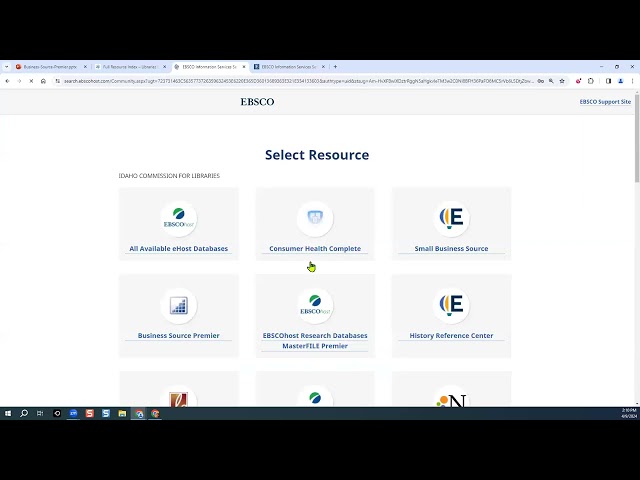The width and height of the screenshot is (640, 480).
Task: Close the Business-Source-Premier.pptx tab
Action: 85,67
